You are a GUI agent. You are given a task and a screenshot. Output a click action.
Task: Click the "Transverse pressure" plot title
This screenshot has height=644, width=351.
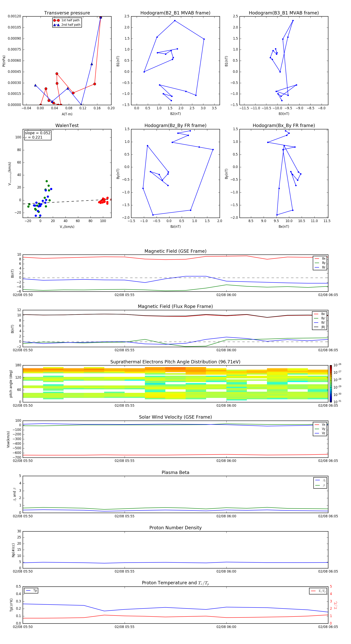(x=67, y=13)
